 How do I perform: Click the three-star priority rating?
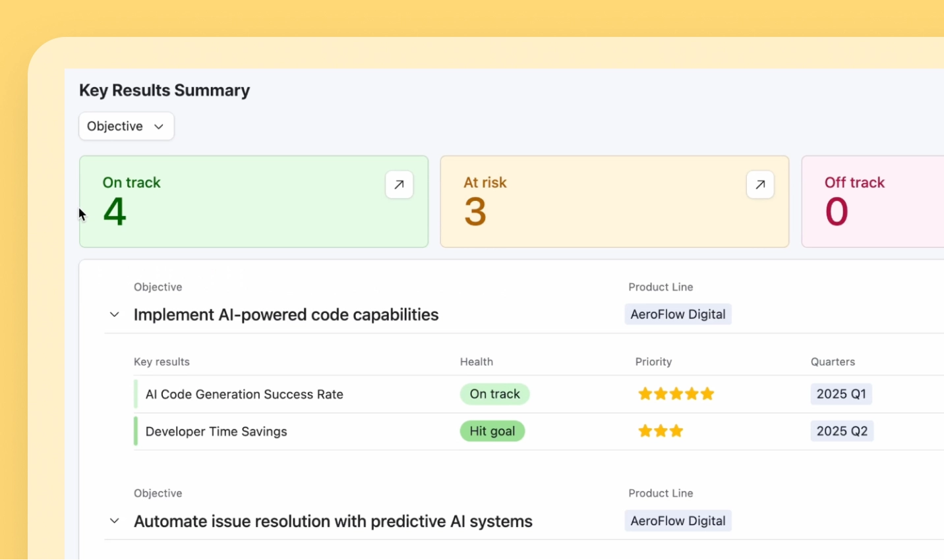coord(661,431)
